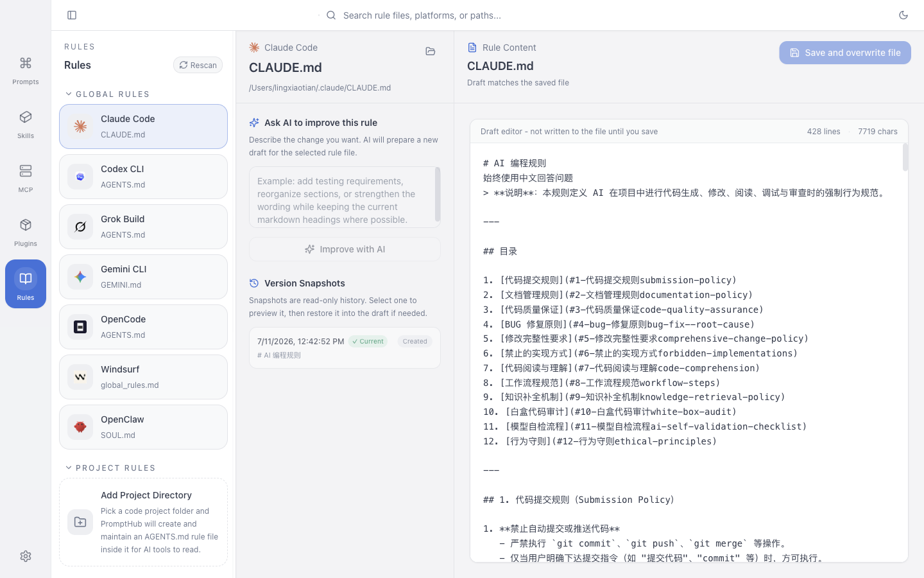Click the Rescan button
Viewport: 924px width, 578px height.
tap(198, 65)
